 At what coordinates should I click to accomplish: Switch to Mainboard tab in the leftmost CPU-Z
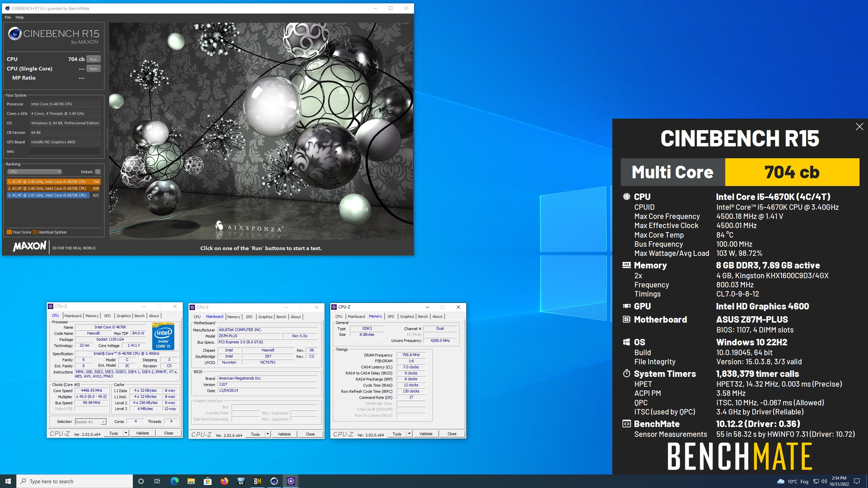[x=73, y=316]
